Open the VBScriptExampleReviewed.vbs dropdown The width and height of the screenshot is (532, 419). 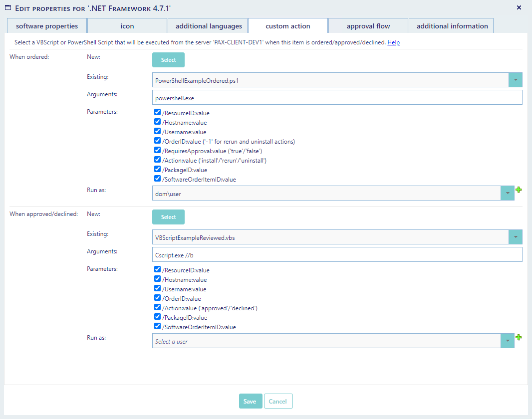[x=515, y=237]
